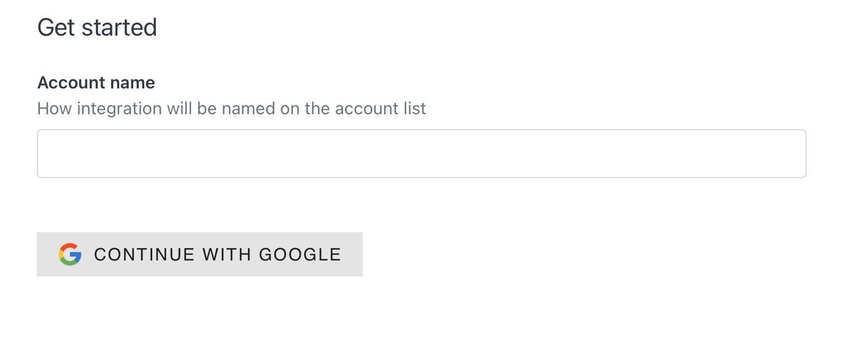Place the cursor in the Account name text box
868x360 pixels.
pos(422,154)
